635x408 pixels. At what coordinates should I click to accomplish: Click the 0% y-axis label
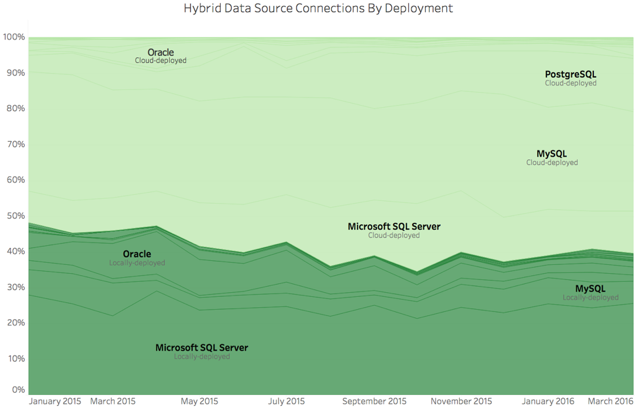click(18, 390)
